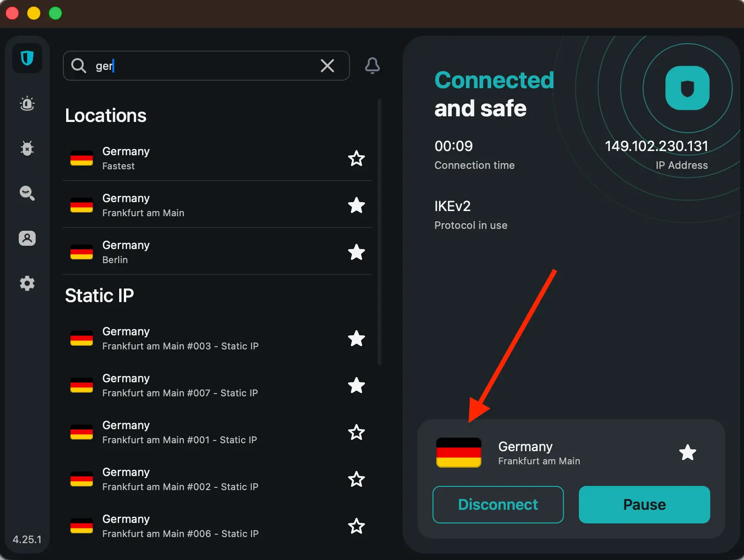The height and width of the screenshot is (560, 744).
Task: Select Germany Fastest location
Action: click(x=217, y=158)
